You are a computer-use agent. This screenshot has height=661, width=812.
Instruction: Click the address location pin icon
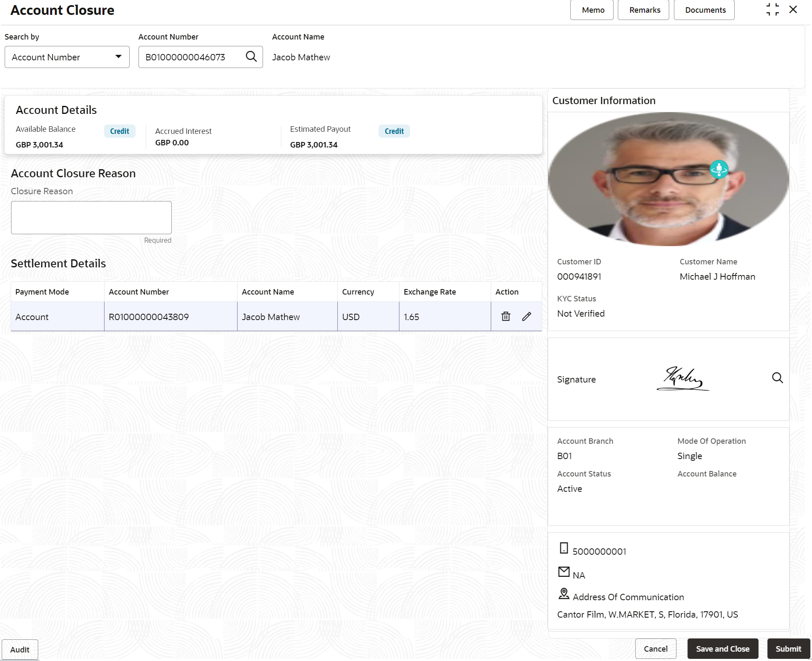[564, 593]
